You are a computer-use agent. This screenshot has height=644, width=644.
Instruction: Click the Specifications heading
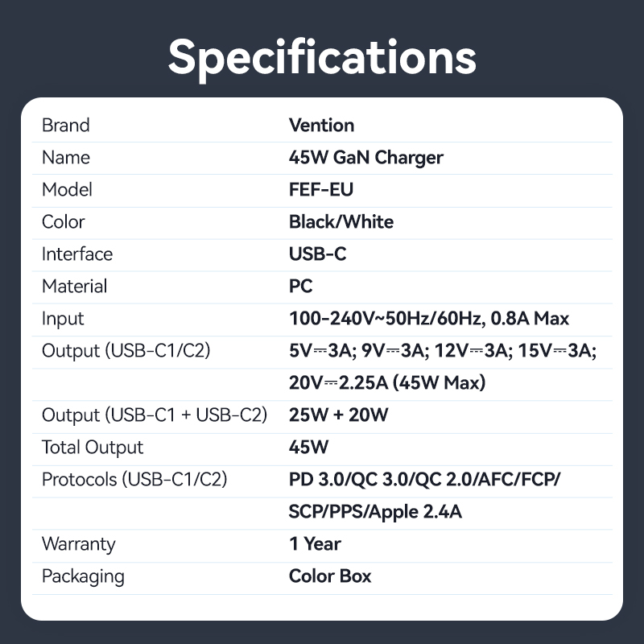pos(322,58)
